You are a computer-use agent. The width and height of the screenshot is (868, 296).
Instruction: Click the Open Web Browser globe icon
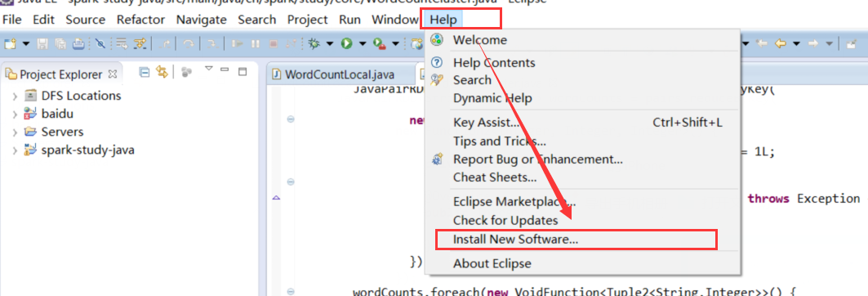(x=416, y=44)
